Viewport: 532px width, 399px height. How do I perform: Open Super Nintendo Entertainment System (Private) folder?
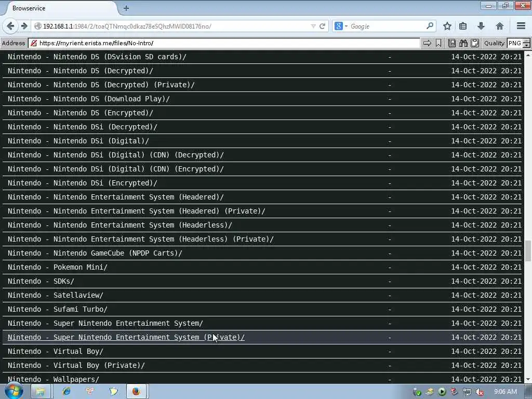point(126,337)
